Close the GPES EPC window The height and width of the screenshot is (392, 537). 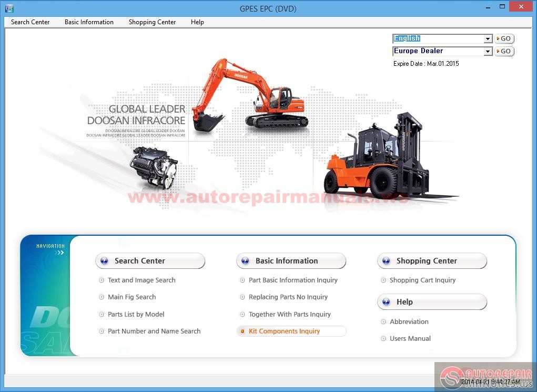pyautogui.click(x=521, y=7)
